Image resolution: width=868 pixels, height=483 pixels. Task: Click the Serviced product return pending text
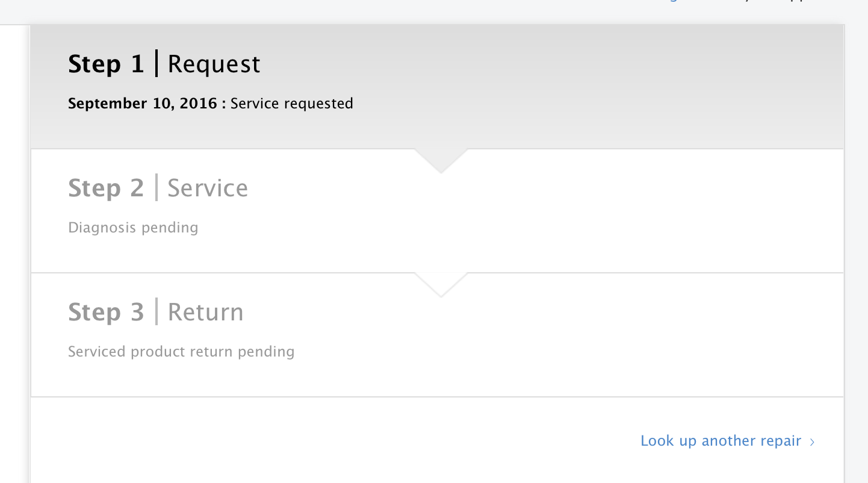181,352
